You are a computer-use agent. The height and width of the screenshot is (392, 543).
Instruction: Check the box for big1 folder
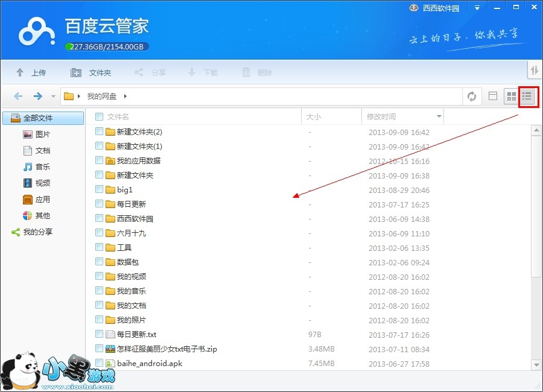(99, 189)
